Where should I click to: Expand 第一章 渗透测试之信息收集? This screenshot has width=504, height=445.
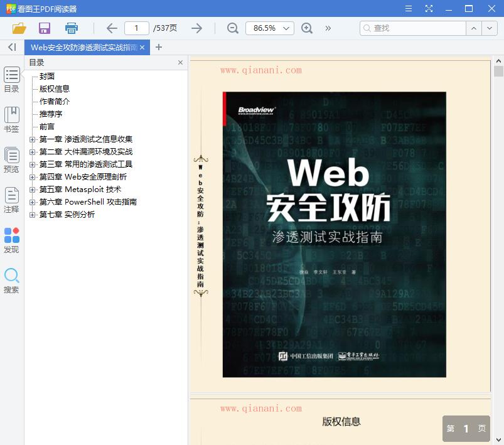pyautogui.click(x=32, y=139)
